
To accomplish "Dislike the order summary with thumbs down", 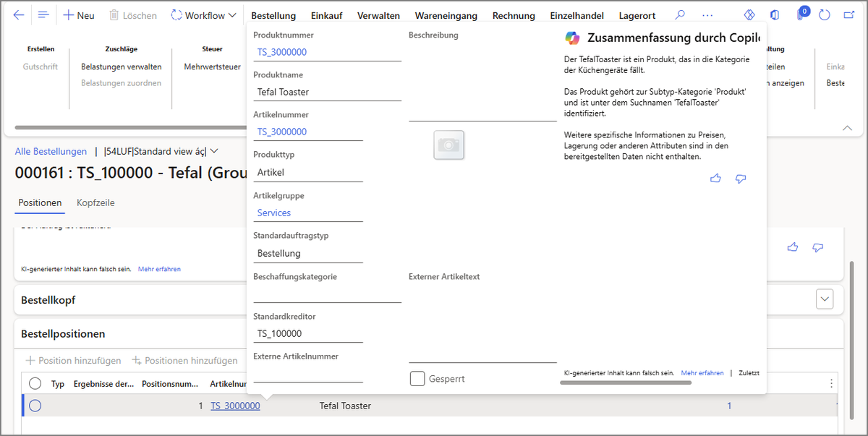I will coord(817,247).
